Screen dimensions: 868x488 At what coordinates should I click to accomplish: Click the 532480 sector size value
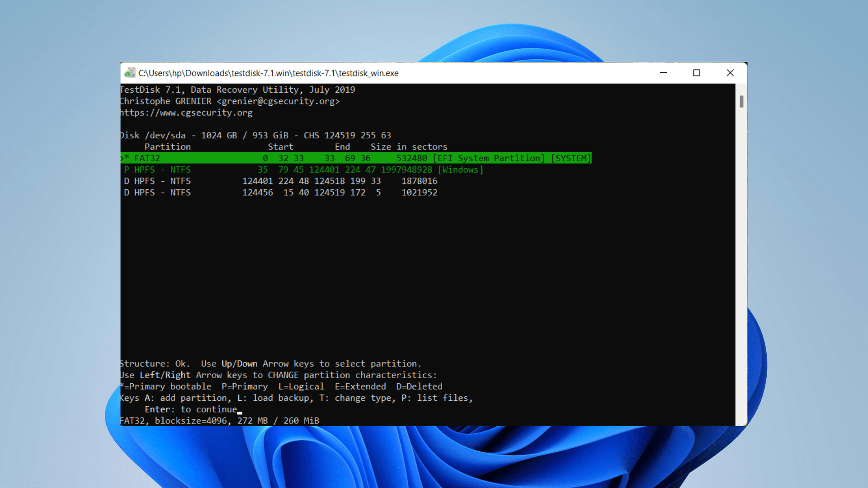411,158
